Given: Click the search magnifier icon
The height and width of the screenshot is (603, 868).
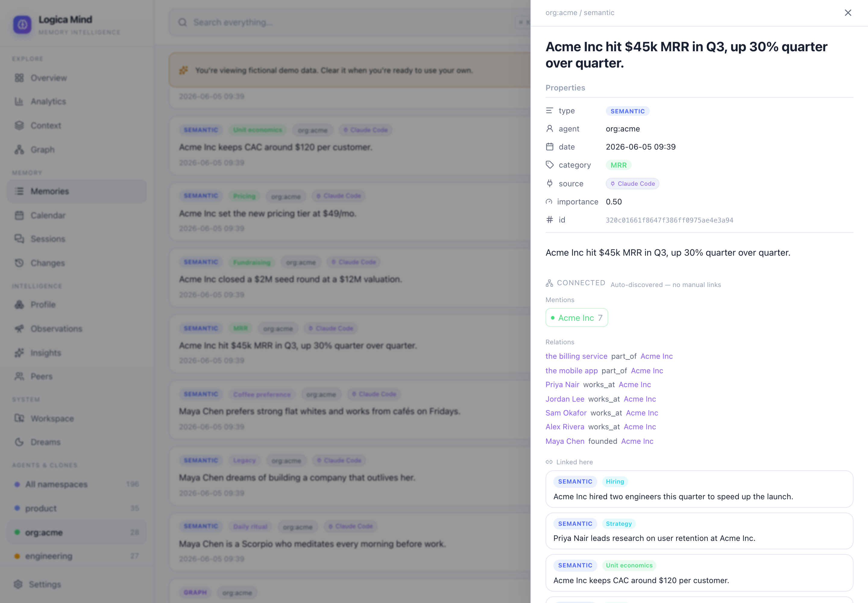Looking at the screenshot, I should 183,23.
